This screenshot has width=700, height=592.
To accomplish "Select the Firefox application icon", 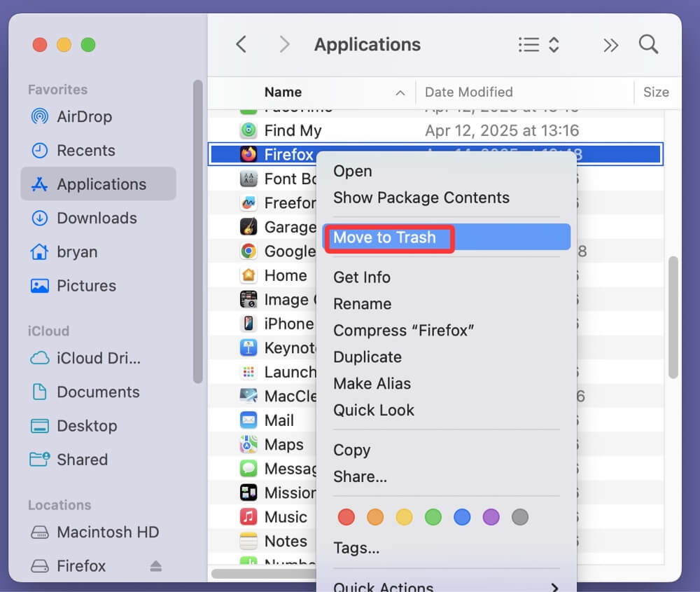I will pos(250,154).
